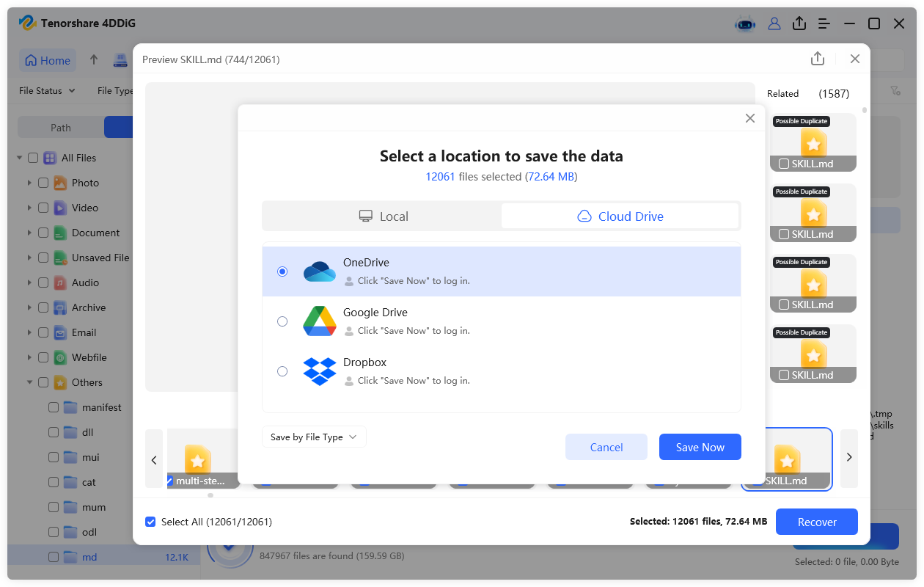This screenshot has width=924, height=587.
Task: Click the Related panel scrollbar
Action: click(865, 110)
